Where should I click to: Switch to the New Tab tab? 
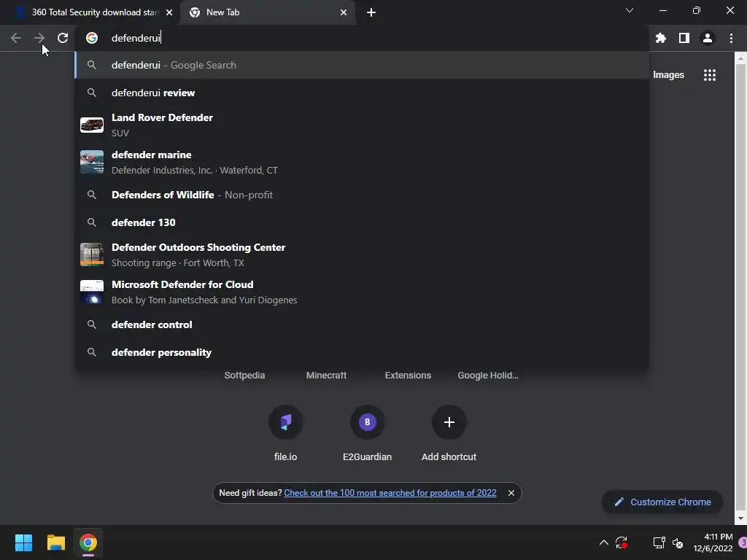[x=267, y=12]
